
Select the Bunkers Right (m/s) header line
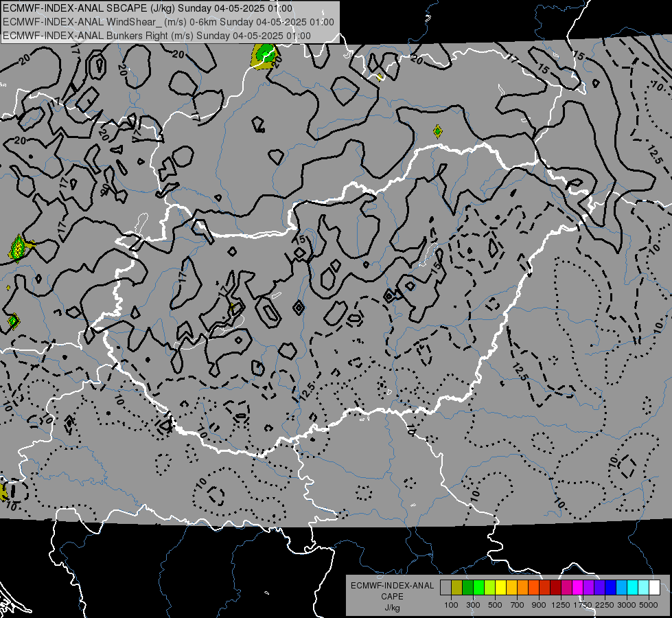tap(157, 36)
